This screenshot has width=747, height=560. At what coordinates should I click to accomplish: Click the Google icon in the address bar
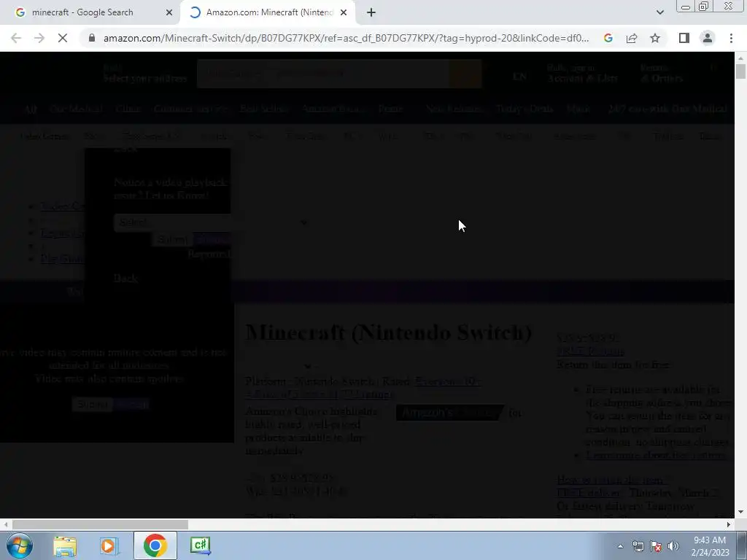click(608, 38)
